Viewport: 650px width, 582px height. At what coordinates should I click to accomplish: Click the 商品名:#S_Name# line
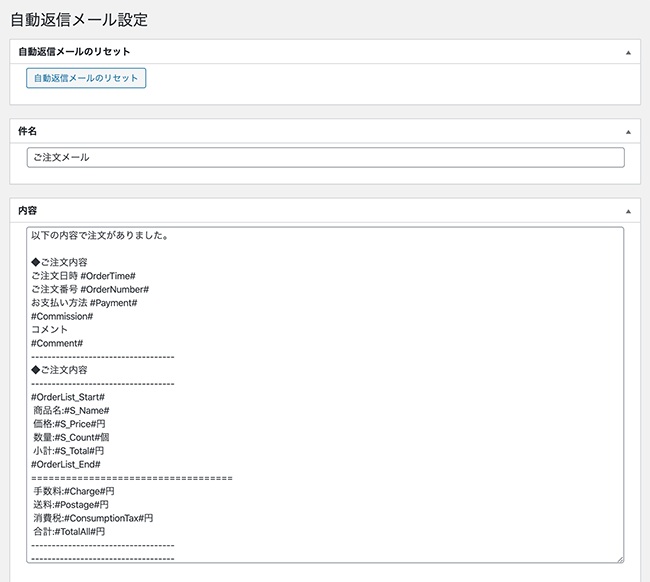coord(71,410)
